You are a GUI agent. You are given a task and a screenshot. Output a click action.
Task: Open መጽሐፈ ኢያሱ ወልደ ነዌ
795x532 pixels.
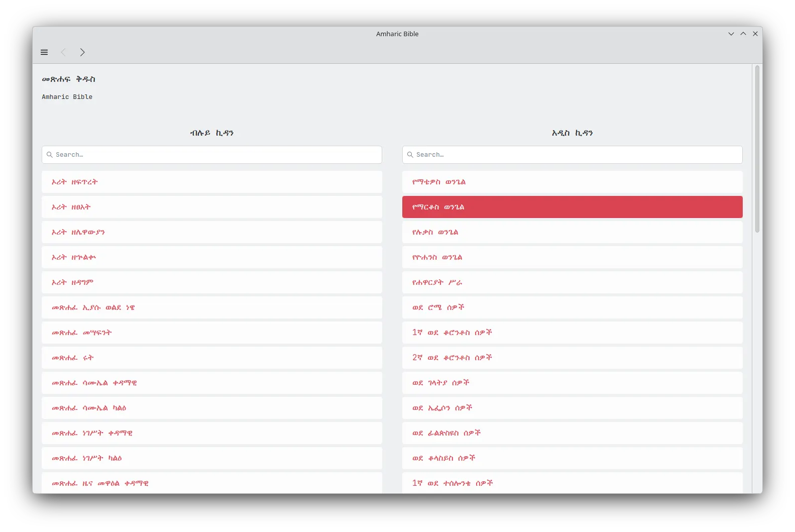212,307
